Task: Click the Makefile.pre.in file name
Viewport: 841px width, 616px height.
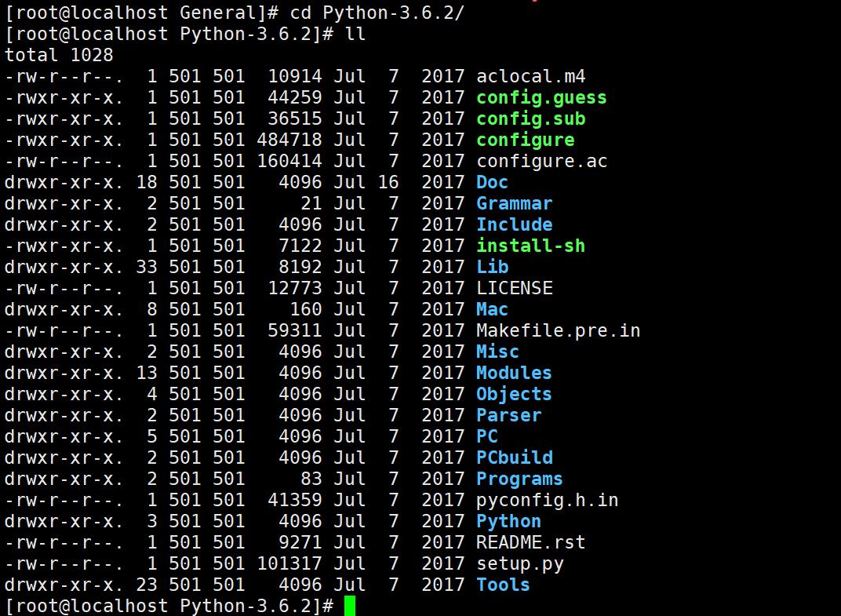Action: pos(559,330)
